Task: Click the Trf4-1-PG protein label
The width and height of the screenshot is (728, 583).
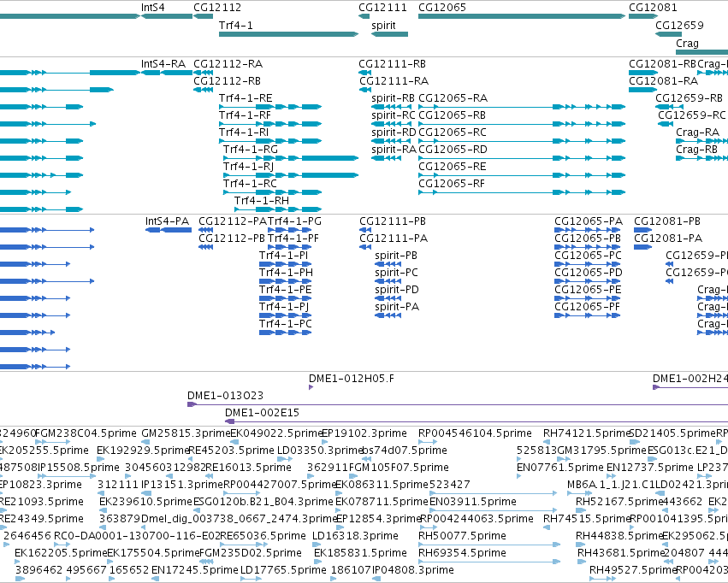Action: pyautogui.click(x=294, y=221)
